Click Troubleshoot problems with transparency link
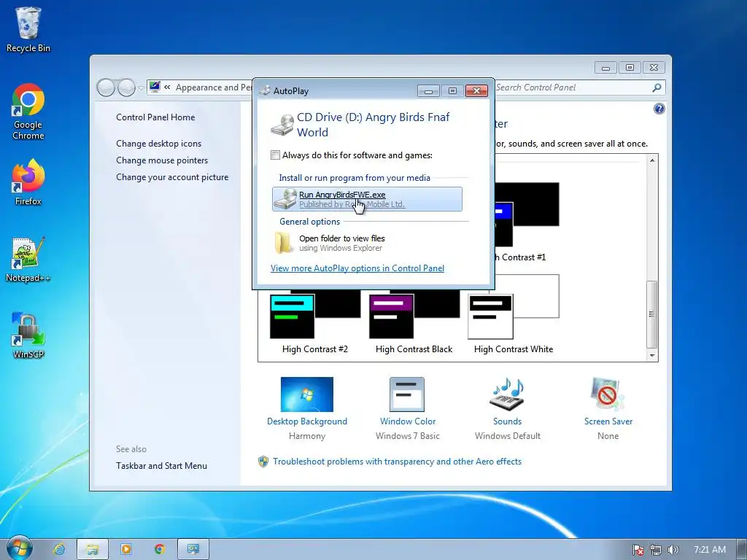Image resolution: width=747 pixels, height=560 pixels. [x=397, y=462]
